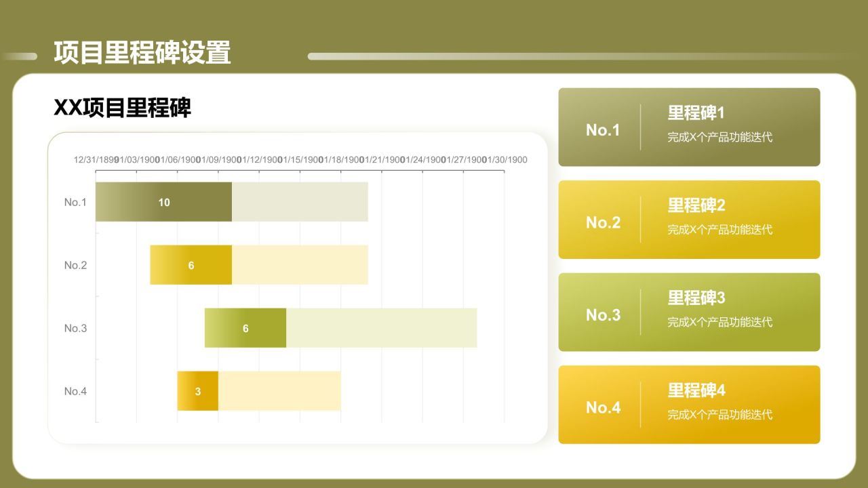The height and width of the screenshot is (488, 868).
Task: Click the 12/31/1899 date axis label
Action: [96, 160]
